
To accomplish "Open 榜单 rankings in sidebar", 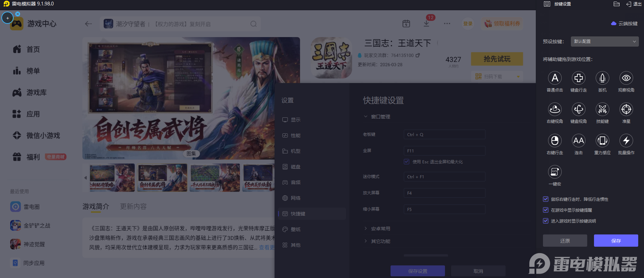I will coord(27,71).
